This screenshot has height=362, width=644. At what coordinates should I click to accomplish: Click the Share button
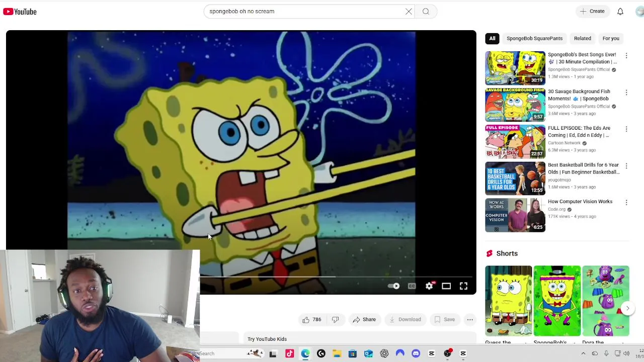[364, 320]
